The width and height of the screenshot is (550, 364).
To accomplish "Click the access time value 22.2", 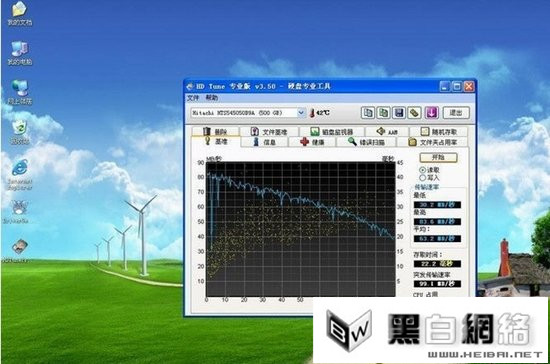I will [x=437, y=264].
